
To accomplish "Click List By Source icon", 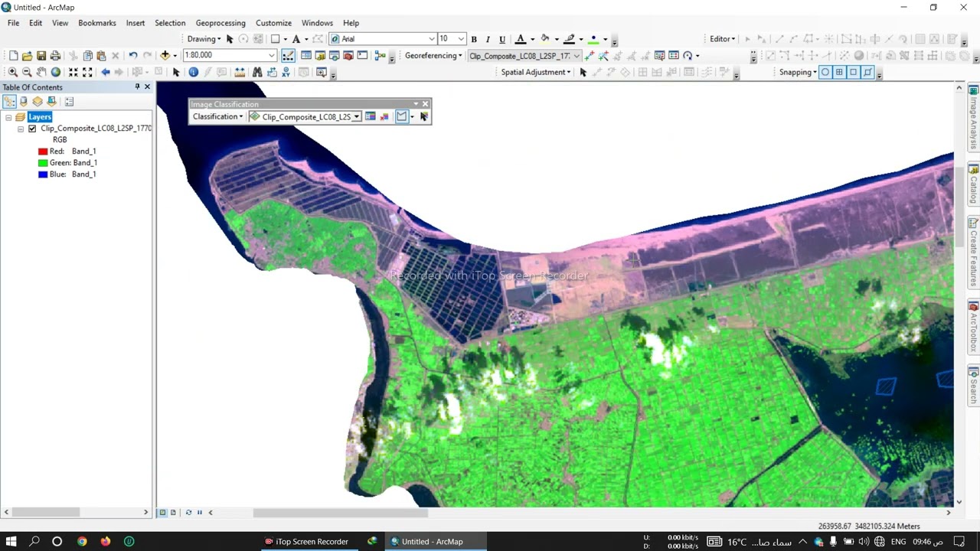I will tap(24, 101).
